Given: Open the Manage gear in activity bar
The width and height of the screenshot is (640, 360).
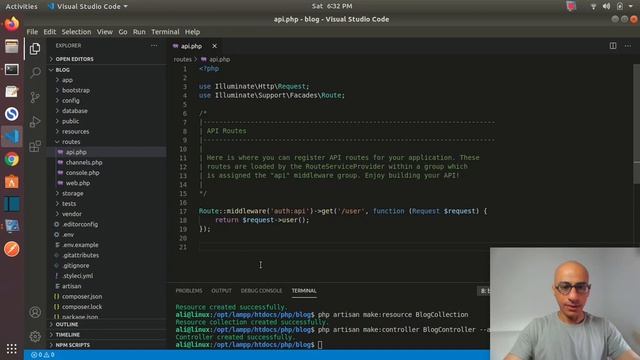Looking at the screenshot, I should tap(35, 336).
